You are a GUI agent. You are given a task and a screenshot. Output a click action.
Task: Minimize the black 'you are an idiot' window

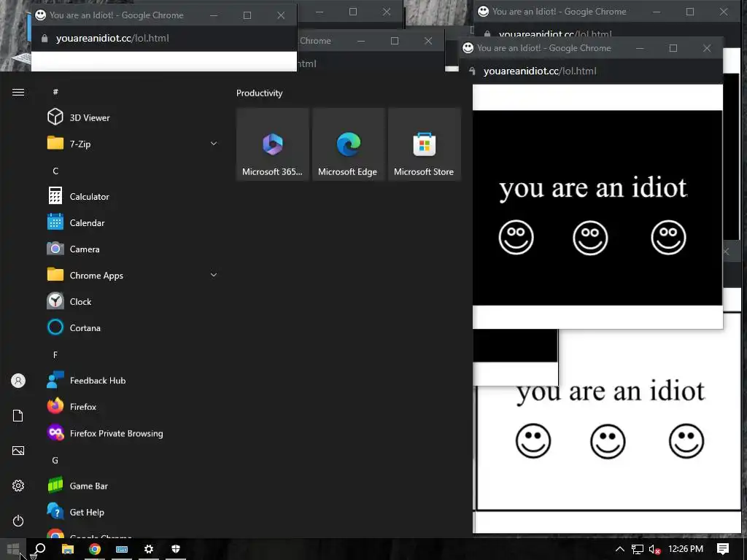pos(640,48)
